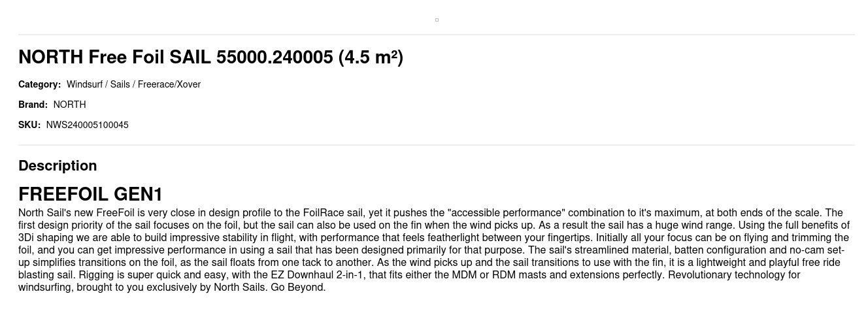The height and width of the screenshot is (313, 868).
Task: Click the Description section heading
Action: point(58,166)
